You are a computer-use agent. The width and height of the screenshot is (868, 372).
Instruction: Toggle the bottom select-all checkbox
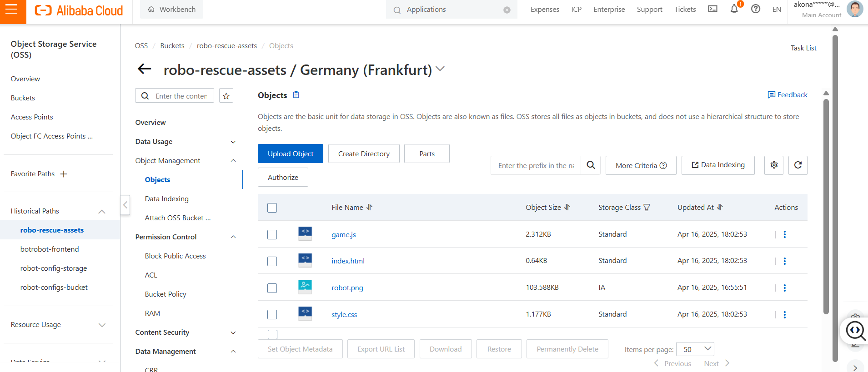click(x=272, y=334)
